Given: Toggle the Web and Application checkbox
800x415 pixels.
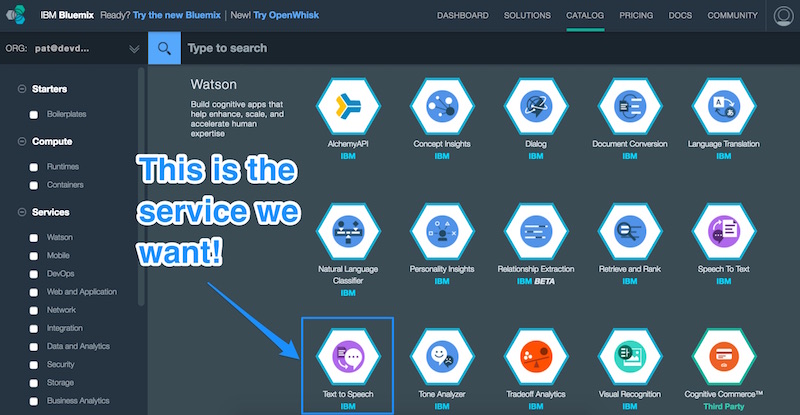Looking at the screenshot, I should point(34,292).
